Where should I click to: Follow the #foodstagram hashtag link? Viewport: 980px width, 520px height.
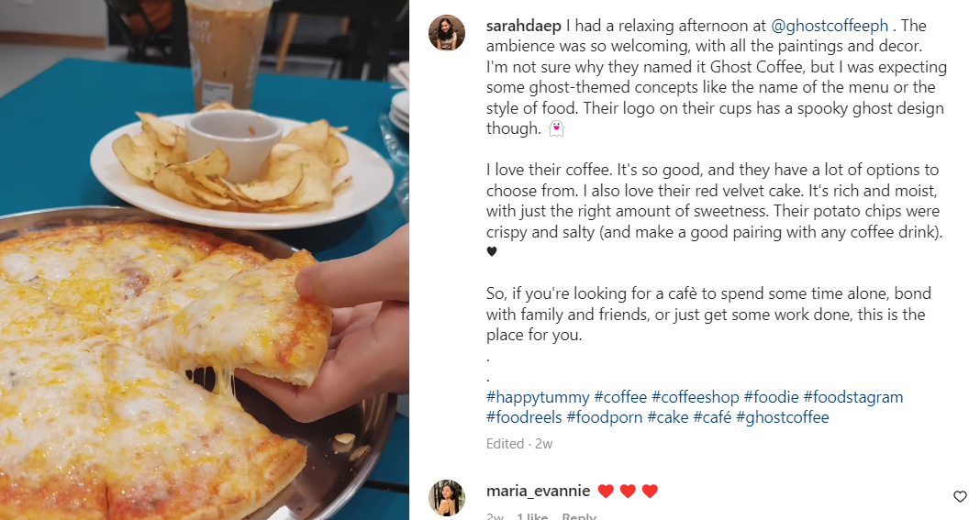click(x=853, y=397)
